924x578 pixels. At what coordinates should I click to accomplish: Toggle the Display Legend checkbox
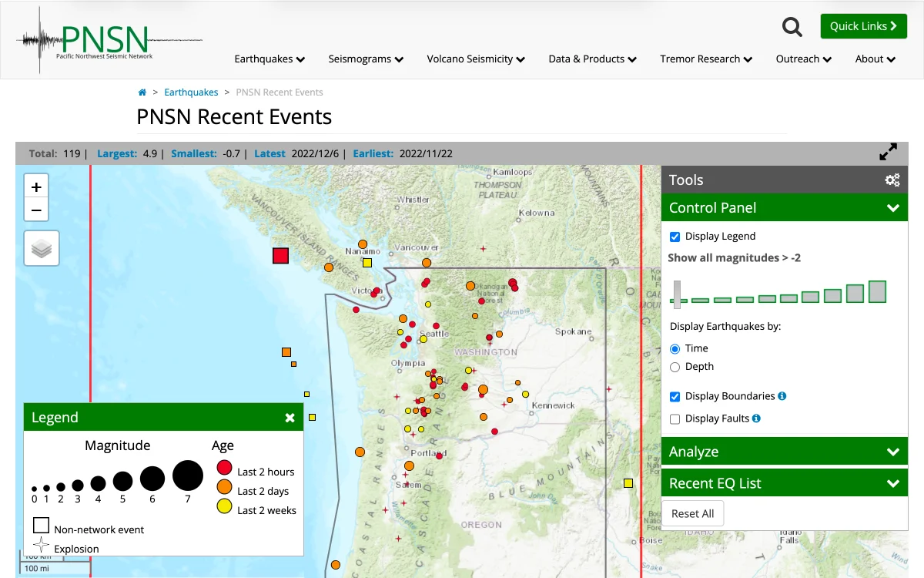(675, 237)
